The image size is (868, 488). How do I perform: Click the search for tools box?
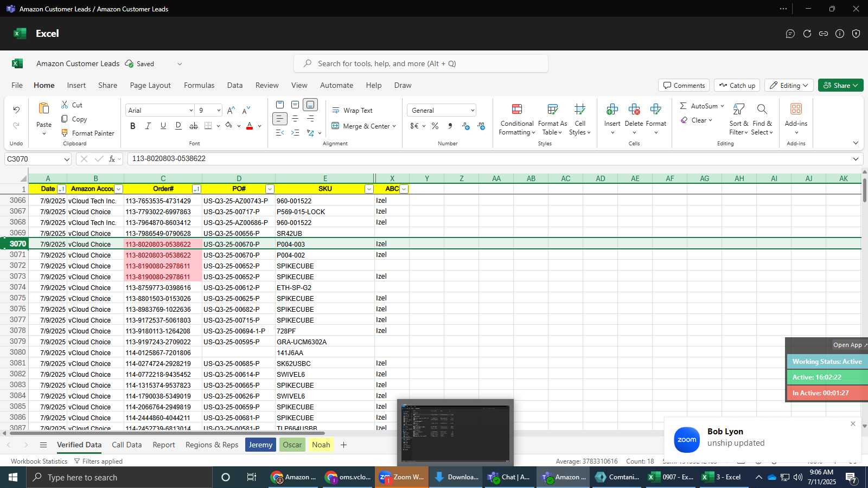[421, 64]
